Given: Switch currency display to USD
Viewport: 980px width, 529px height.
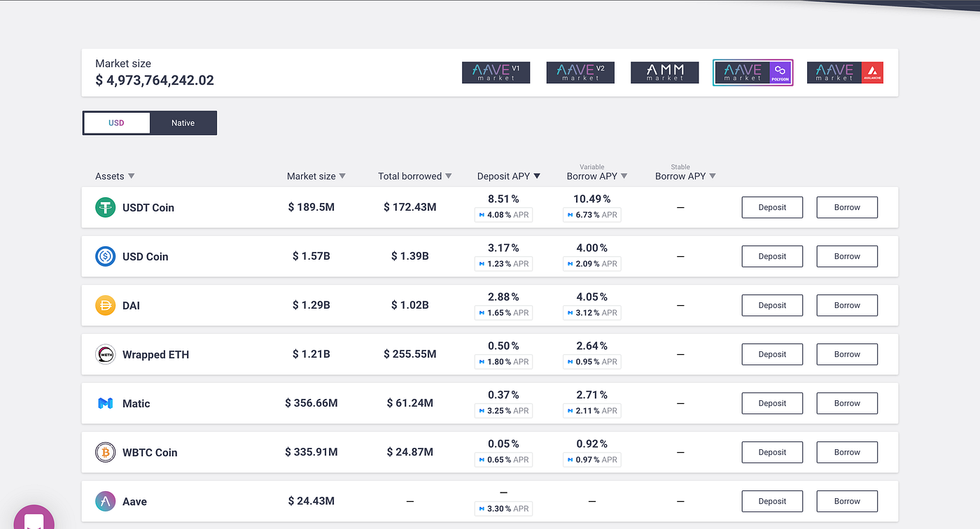Looking at the screenshot, I should [x=116, y=123].
